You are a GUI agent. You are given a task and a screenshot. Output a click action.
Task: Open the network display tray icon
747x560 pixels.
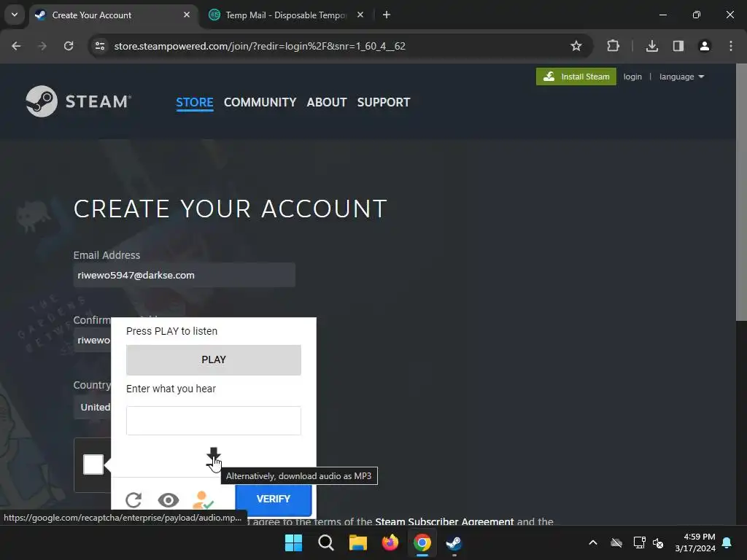[x=639, y=542]
